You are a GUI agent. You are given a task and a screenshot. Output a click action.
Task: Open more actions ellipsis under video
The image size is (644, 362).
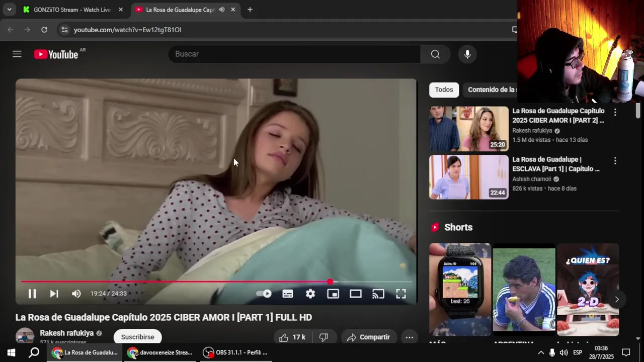[x=410, y=337]
